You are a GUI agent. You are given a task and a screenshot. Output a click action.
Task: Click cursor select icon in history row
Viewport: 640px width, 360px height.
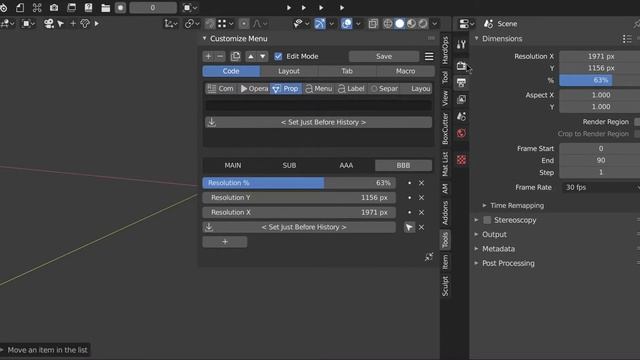click(409, 227)
